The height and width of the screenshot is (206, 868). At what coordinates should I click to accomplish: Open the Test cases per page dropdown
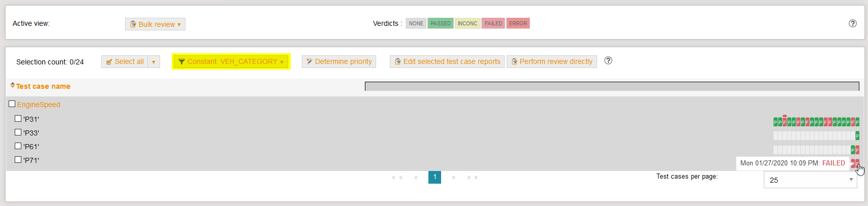pos(810,180)
